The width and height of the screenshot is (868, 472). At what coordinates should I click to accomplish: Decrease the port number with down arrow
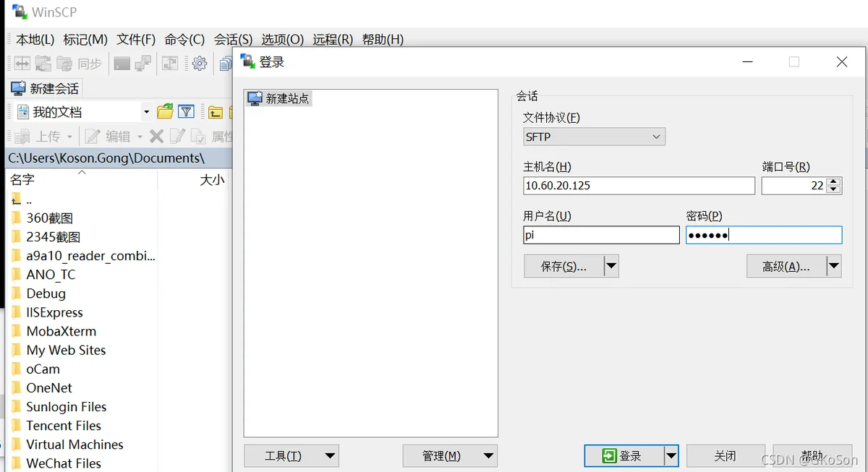pos(834,190)
